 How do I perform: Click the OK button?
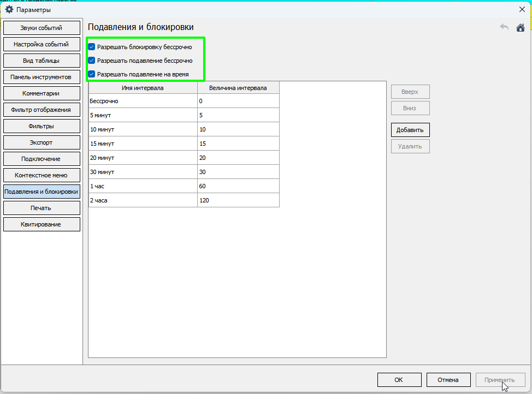(x=399, y=380)
